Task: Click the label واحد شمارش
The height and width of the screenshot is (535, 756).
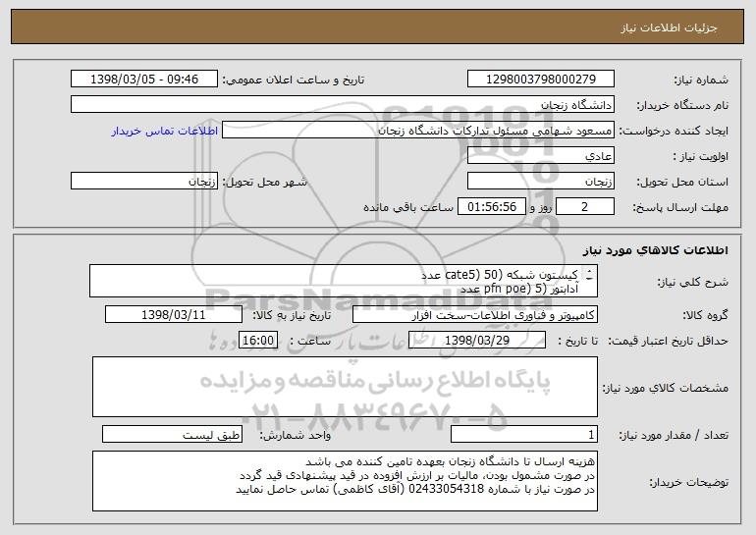Action: point(296,435)
